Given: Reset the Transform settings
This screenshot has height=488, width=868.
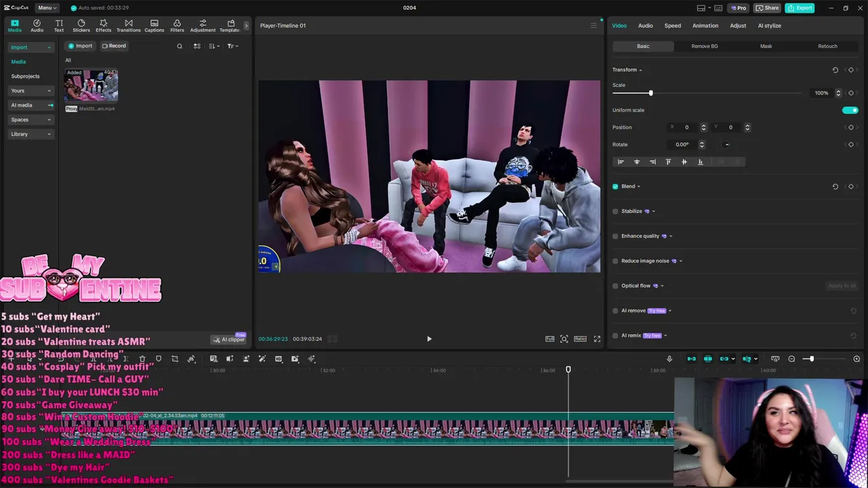Looking at the screenshot, I should coord(835,70).
